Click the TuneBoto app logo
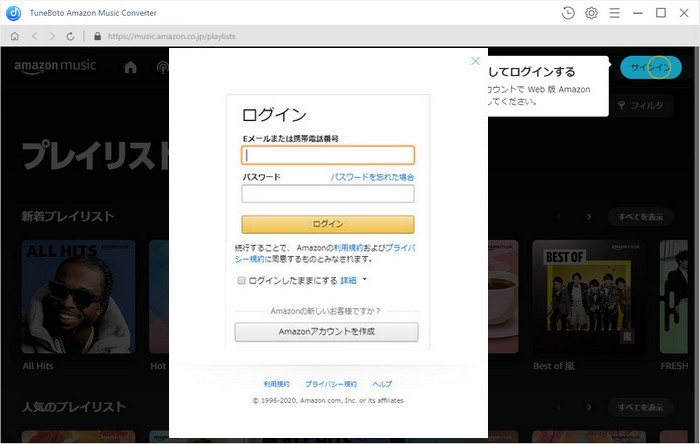Viewport: 700px width, 444px height. (13, 13)
